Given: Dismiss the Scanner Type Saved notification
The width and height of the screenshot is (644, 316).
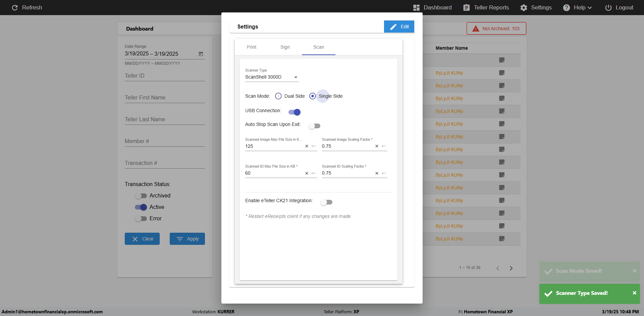Looking at the screenshot, I should point(635,293).
